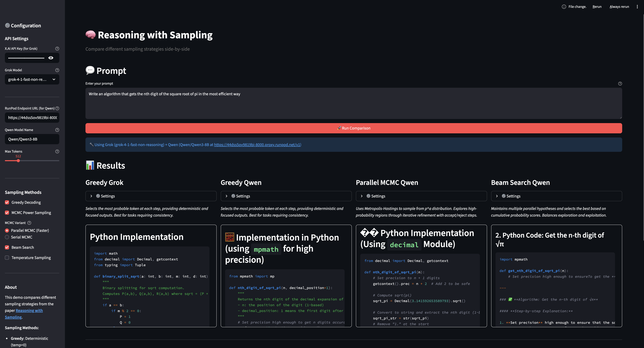
Task: Click help icon next to RunPod Endpoint URL
Action: pos(57,108)
